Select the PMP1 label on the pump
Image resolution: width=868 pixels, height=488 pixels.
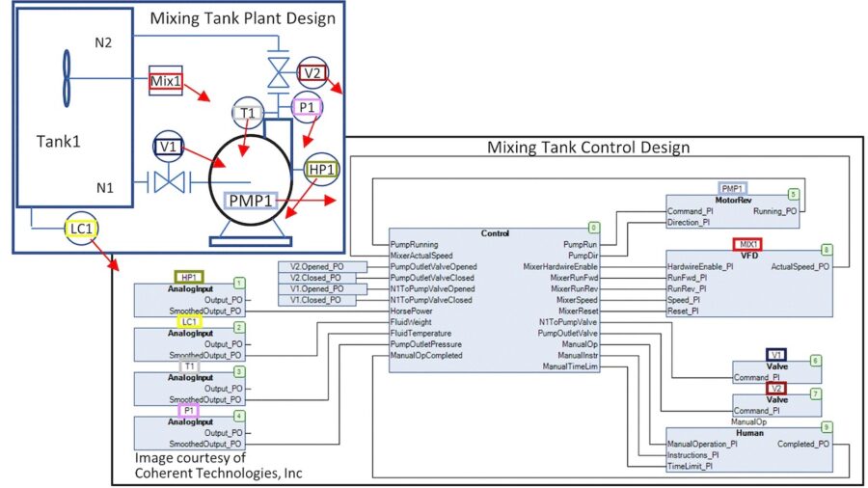pos(251,201)
